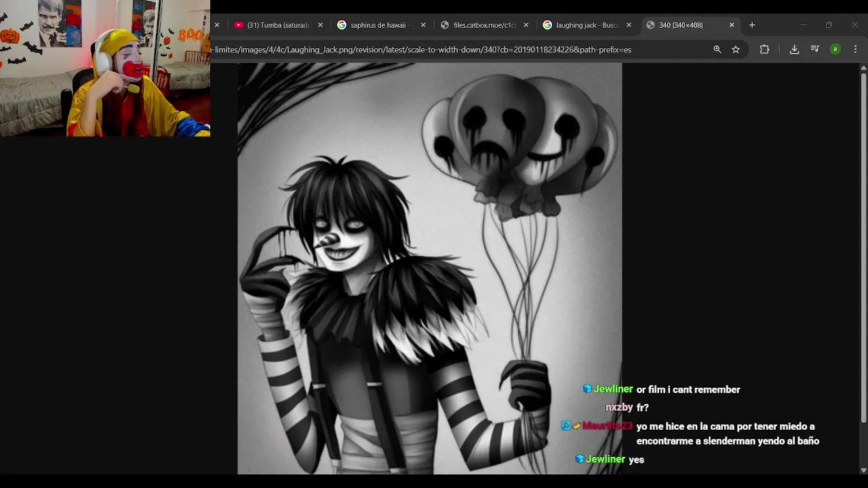Close the laughing jack search tab

coord(629,25)
